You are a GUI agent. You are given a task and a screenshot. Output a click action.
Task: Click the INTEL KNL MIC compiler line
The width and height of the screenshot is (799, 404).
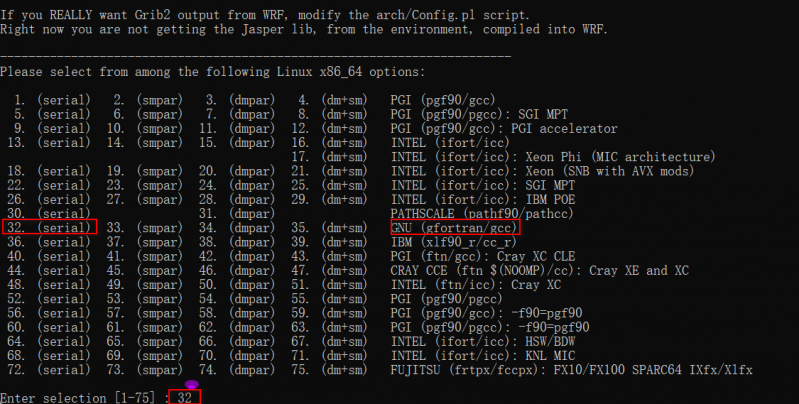click(484, 355)
